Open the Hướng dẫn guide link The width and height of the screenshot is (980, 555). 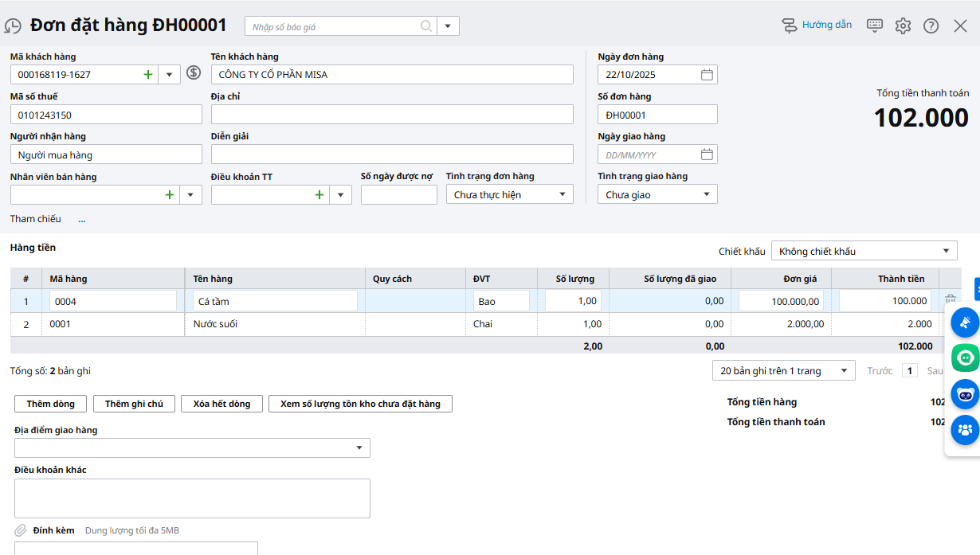(817, 25)
